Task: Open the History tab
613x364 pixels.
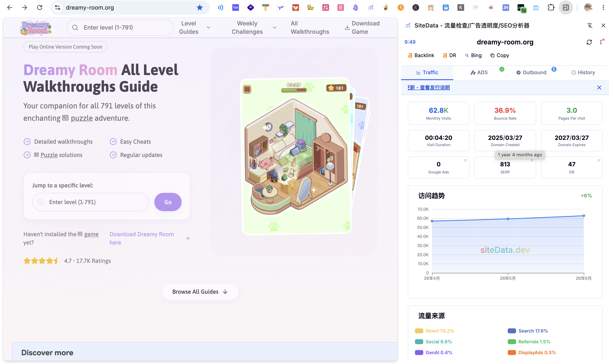Action: coord(583,73)
